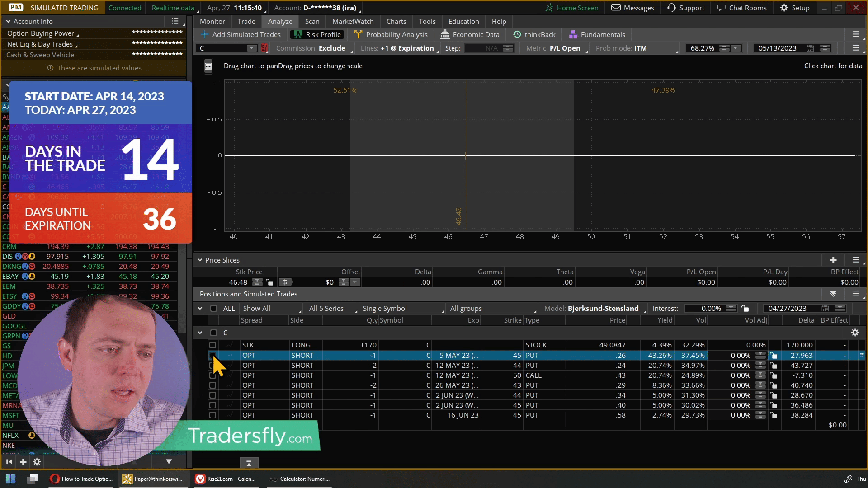Open Support headset link
The width and height of the screenshot is (868, 488).
tap(686, 8)
